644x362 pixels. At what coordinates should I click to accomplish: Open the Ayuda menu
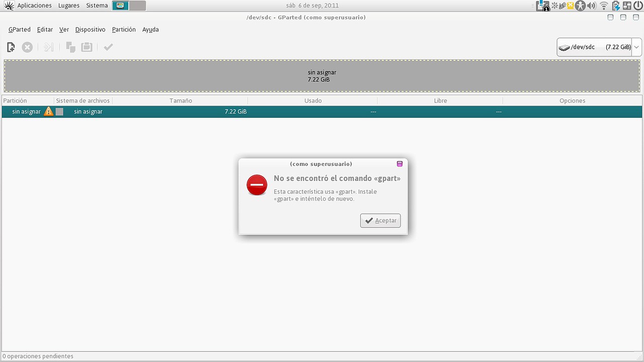click(150, 30)
